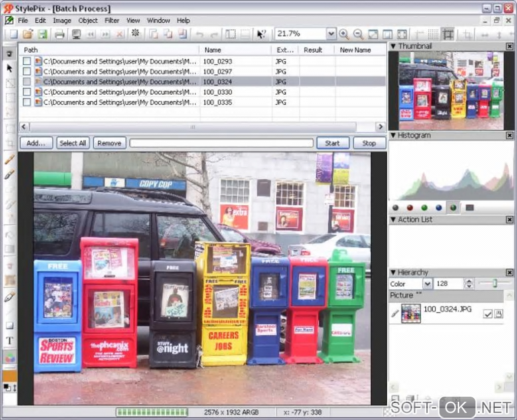The height and width of the screenshot is (420, 517).
Task: Click the Zoom Out magnifier icon
Action: point(358,34)
